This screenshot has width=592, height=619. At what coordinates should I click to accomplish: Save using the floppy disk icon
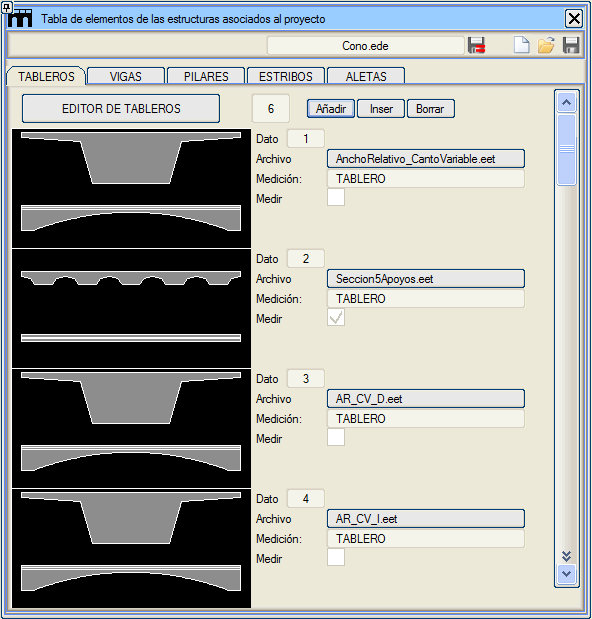571,45
